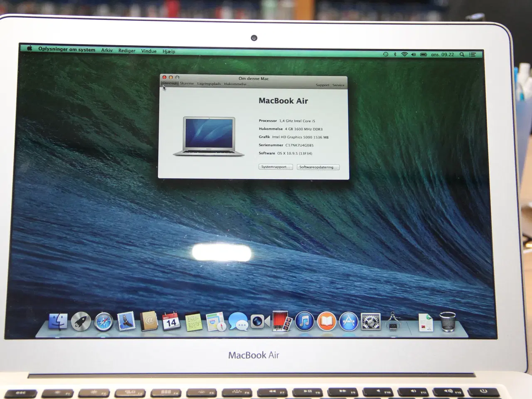The height and width of the screenshot is (399, 532).
Task: Open System Preferences gear icon
Action: pos(371,322)
